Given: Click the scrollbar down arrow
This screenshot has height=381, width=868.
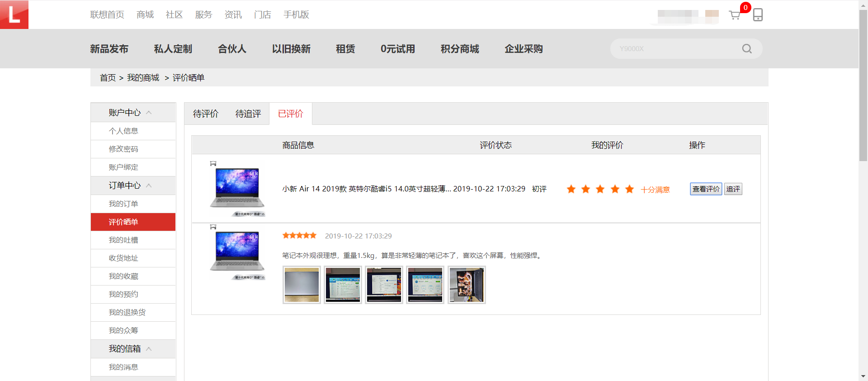Looking at the screenshot, I should (x=863, y=376).
